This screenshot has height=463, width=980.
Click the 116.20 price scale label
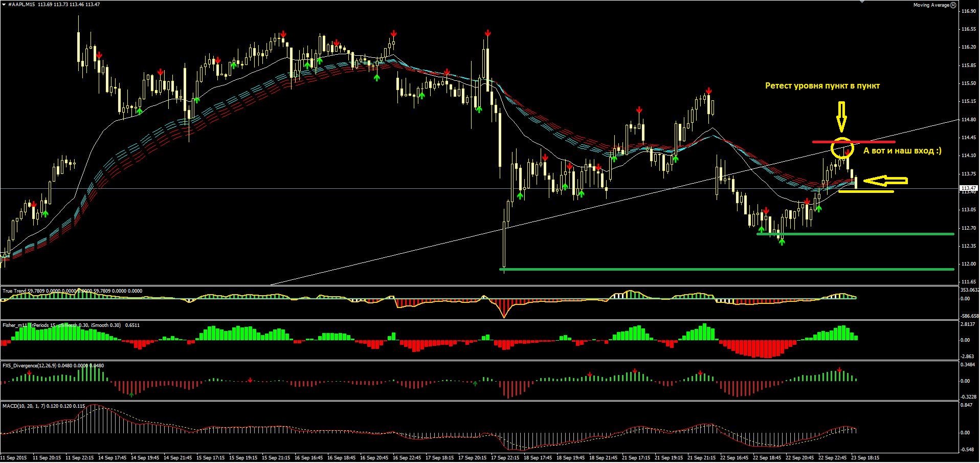[969, 47]
